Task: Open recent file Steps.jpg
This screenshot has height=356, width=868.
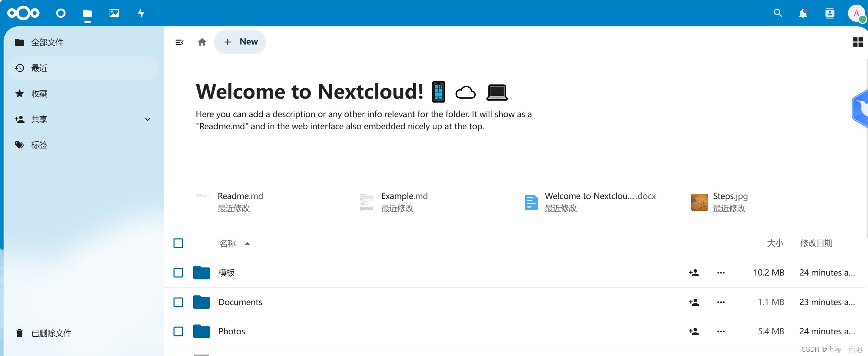Action: (x=719, y=202)
